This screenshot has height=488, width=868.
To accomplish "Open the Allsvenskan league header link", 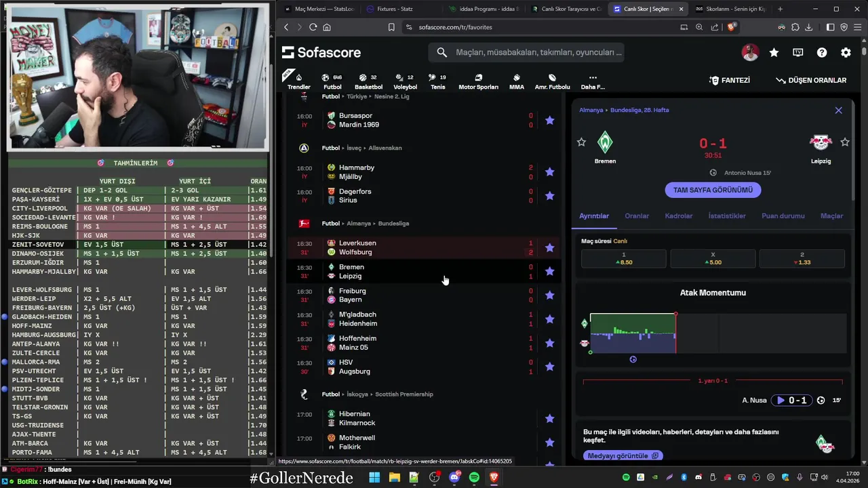I will (385, 148).
